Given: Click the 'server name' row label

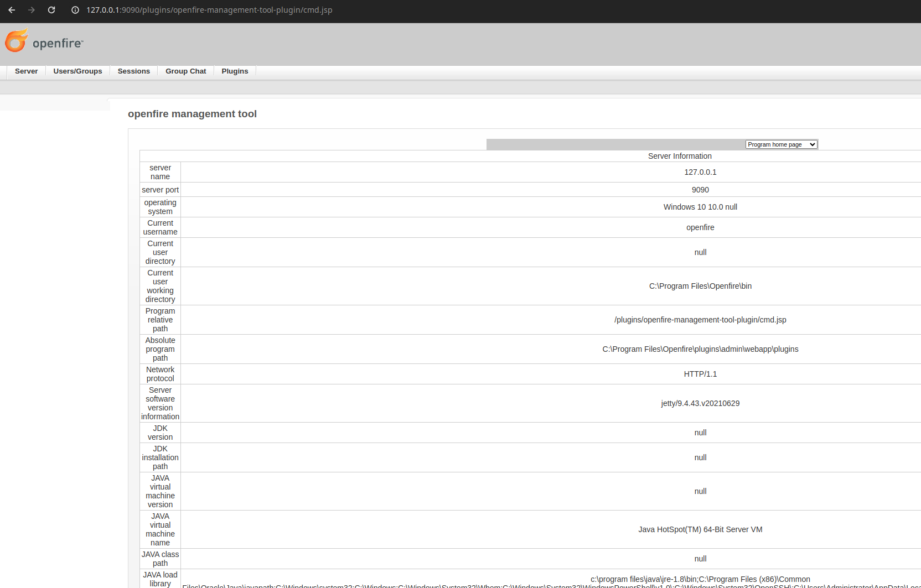Looking at the screenshot, I should coord(160,172).
